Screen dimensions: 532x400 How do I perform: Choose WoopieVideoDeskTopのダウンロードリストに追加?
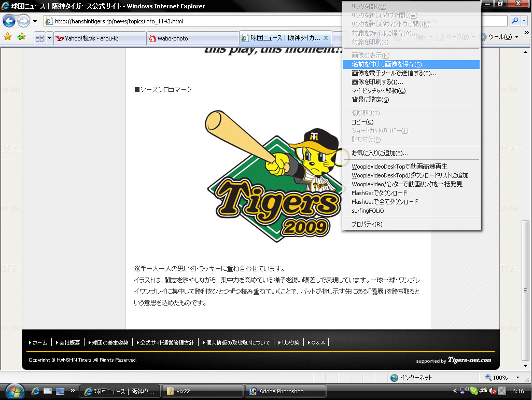pyautogui.click(x=411, y=175)
